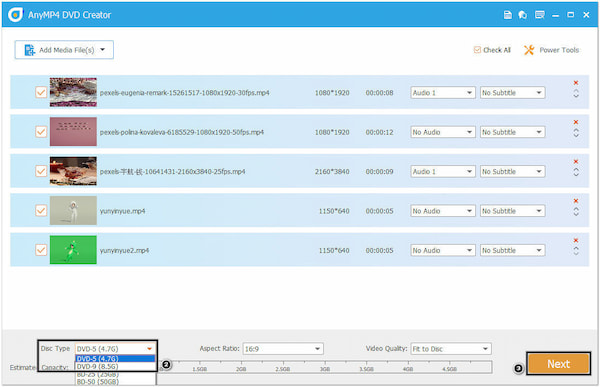Screen dimensions: 600x387
Task: Remove yunyinyue2.mp4 with red X
Action: [x=576, y=240]
